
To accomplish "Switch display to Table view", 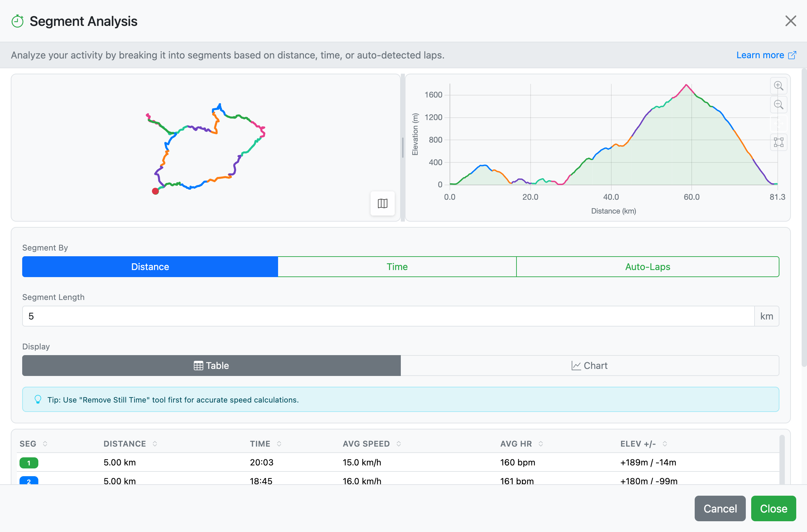I will [x=211, y=366].
